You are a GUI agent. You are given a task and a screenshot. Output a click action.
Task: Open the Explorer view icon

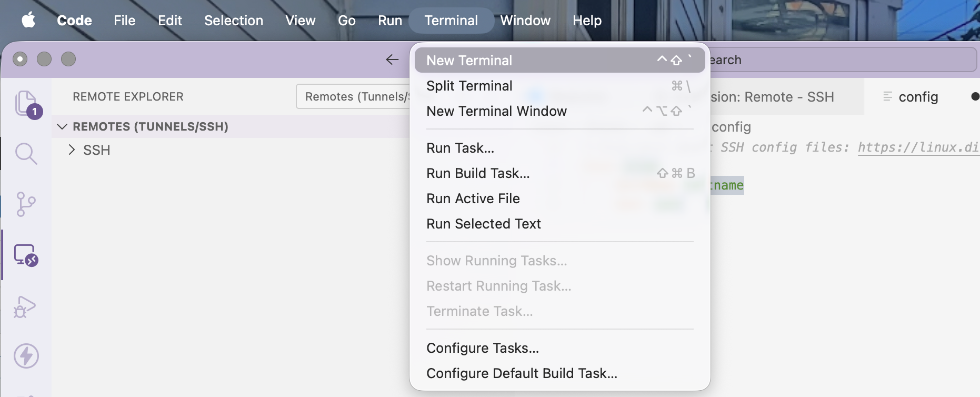pyautogui.click(x=26, y=104)
